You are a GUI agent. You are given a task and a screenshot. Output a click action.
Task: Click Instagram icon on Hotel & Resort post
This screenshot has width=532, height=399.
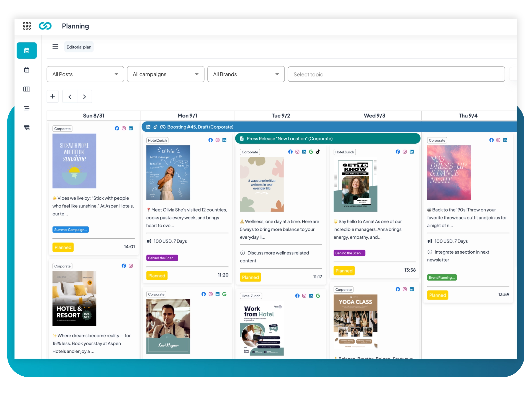pyautogui.click(x=131, y=266)
